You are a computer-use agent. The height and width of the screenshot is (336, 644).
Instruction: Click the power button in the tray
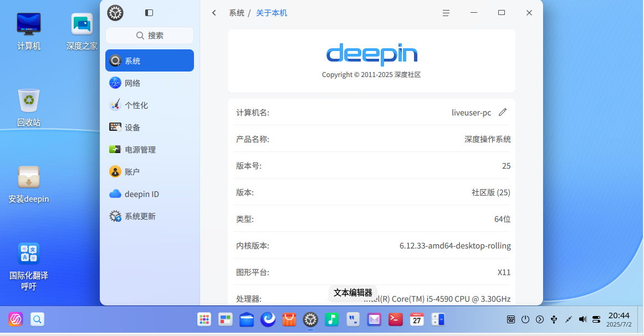(x=525, y=319)
